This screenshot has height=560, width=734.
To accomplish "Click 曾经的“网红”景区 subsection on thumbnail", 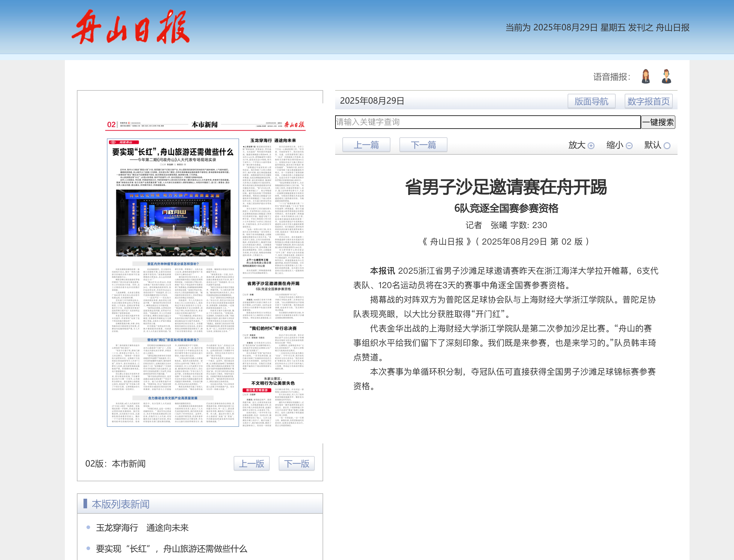I will (x=173, y=340).
